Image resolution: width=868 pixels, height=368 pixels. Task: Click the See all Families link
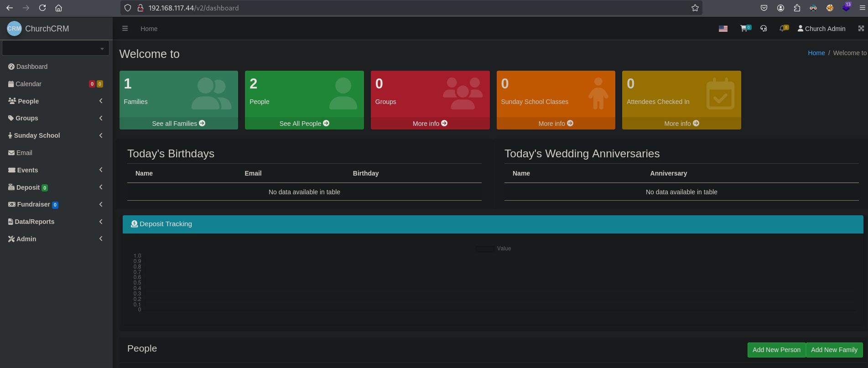tap(178, 124)
